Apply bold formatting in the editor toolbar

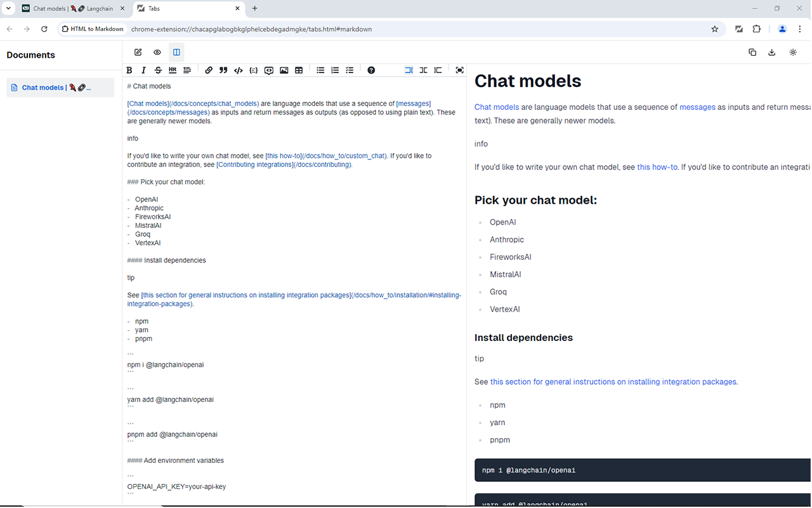coord(129,70)
